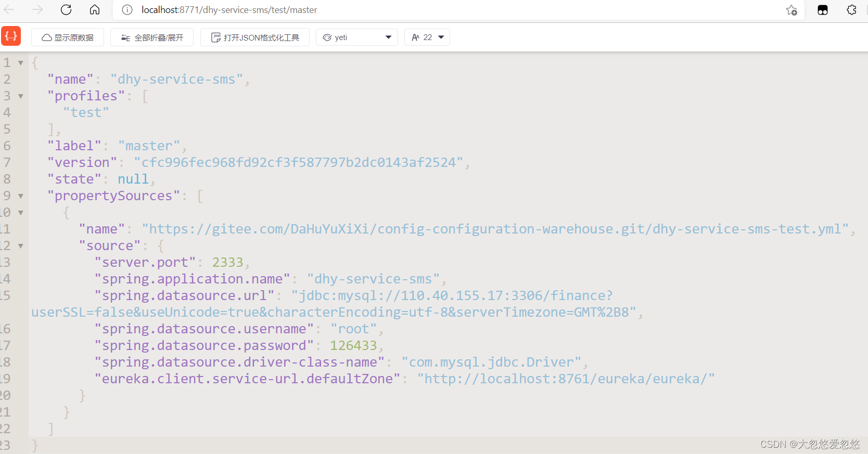
Task: Click the "source" key
Action: click(110, 246)
